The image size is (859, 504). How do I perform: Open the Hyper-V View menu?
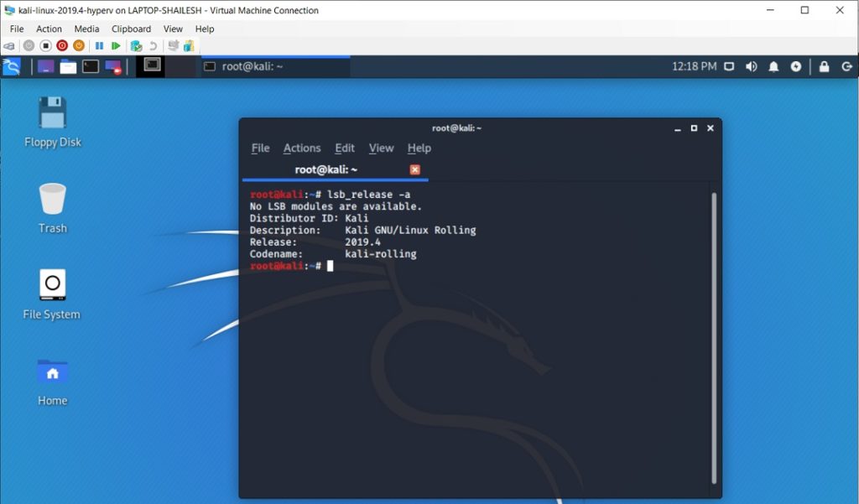tap(173, 29)
